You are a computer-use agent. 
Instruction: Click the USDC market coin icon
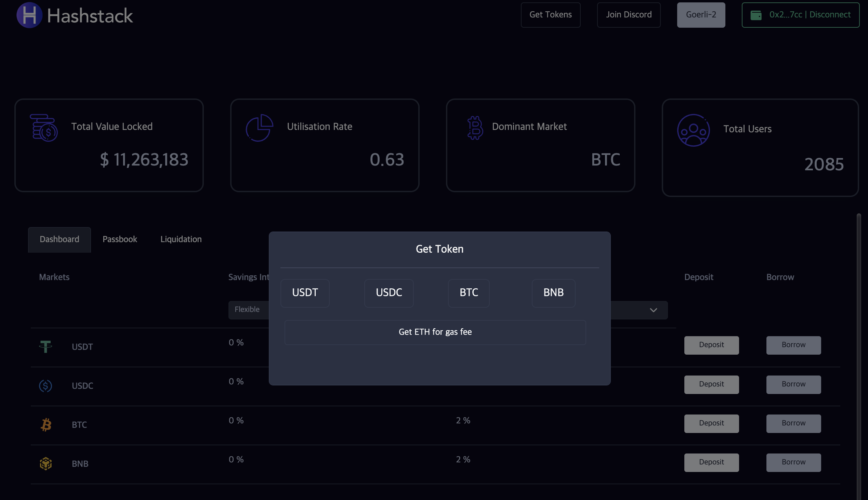tap(45, 386)
